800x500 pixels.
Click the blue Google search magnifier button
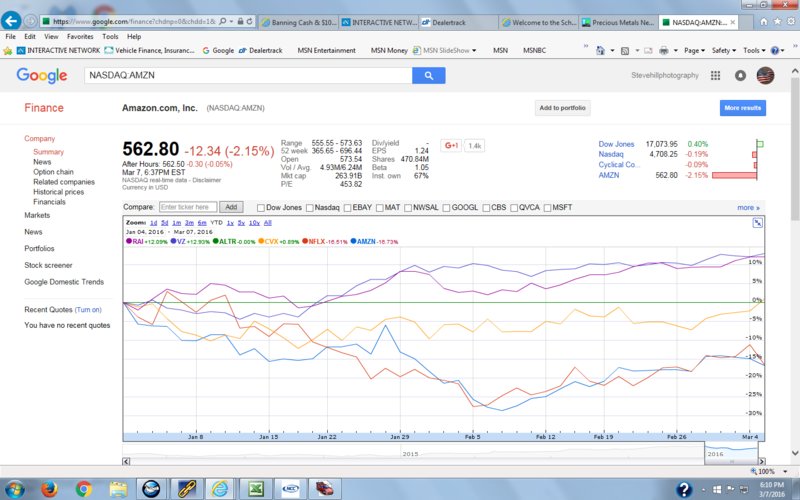click(429, 76)
